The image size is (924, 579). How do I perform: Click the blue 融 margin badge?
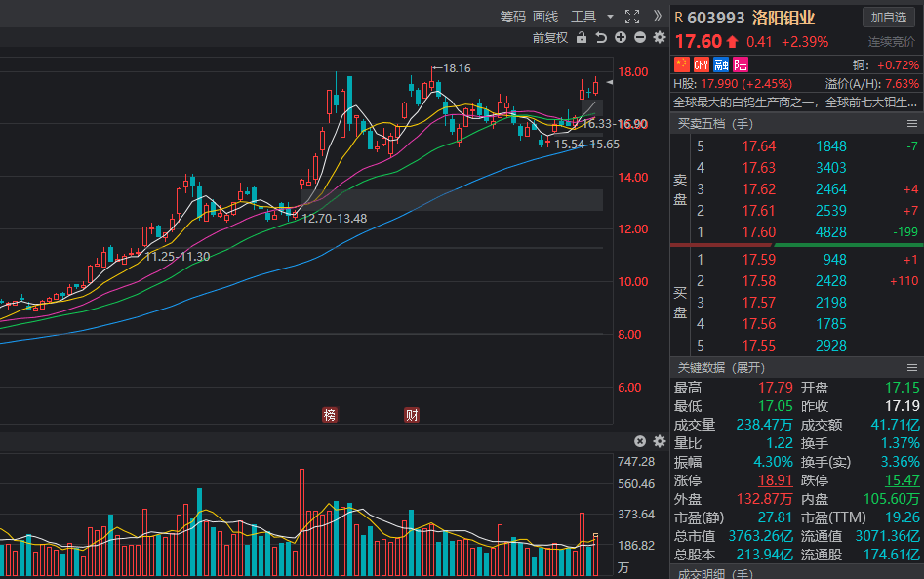tap(721, 64)
